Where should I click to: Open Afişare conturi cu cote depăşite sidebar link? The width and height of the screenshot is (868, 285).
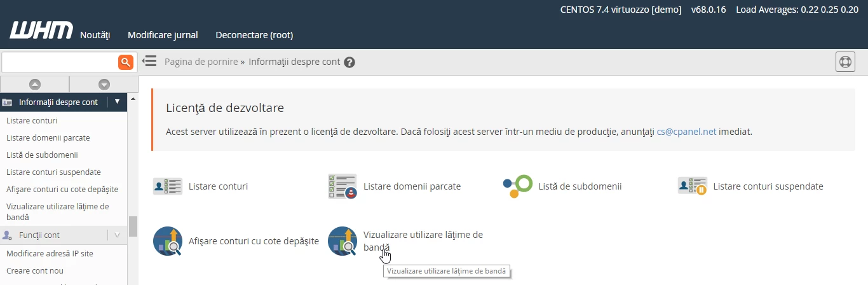tap(62, 190)
